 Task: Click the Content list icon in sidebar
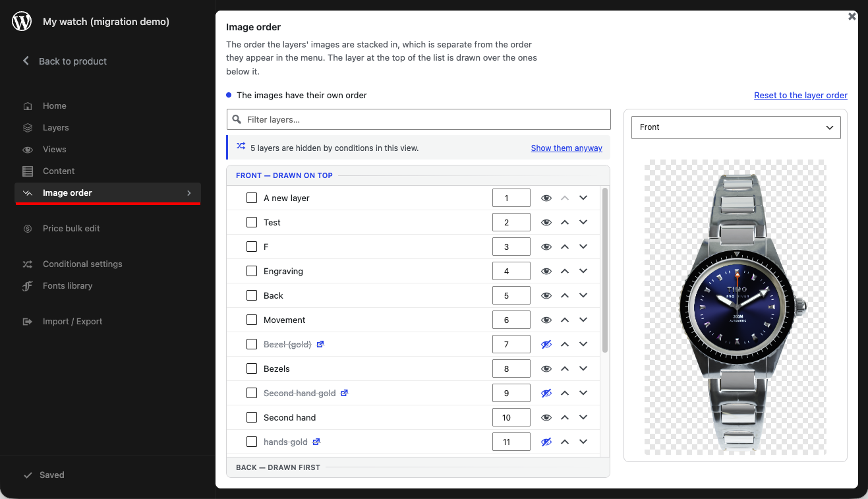point(28,171)
